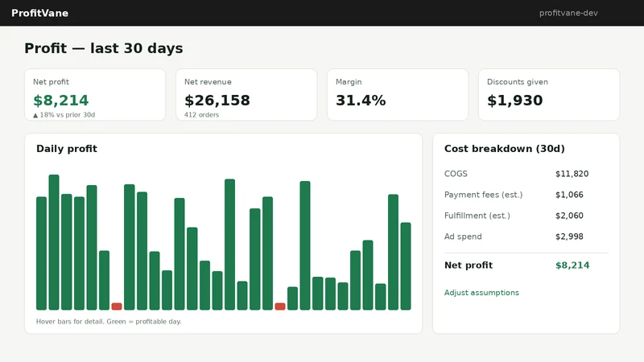Select the Payment fees (est.) label
This screenshot has height=362, width=644.
[484, 195]
